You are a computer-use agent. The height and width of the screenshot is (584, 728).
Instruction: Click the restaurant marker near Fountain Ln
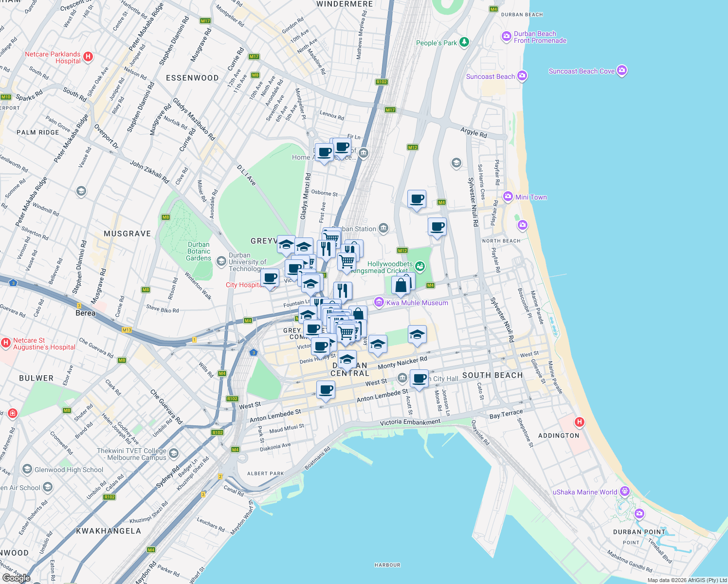point(342,290)
